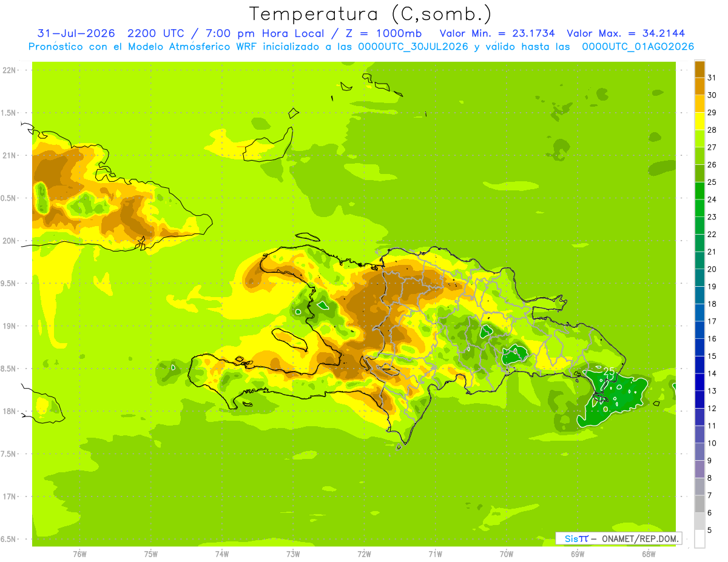The height and width of the screenshot is (562, 728).
Task: Click the '69W' longitude axis label
Action: point(577,553)
